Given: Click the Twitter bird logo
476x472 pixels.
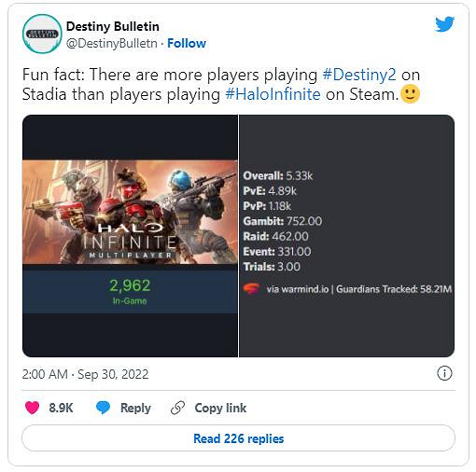Looking at the screenshot, I should (x=444, y=24).
